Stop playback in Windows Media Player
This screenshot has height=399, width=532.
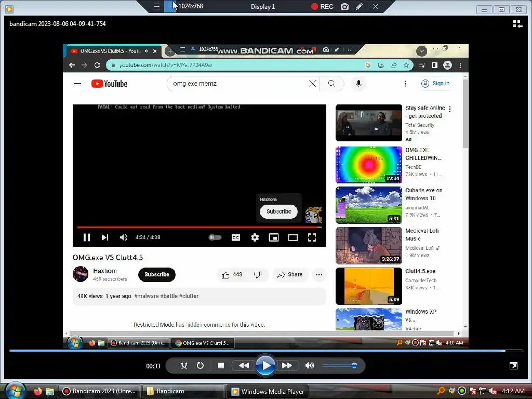click(221, 365)
